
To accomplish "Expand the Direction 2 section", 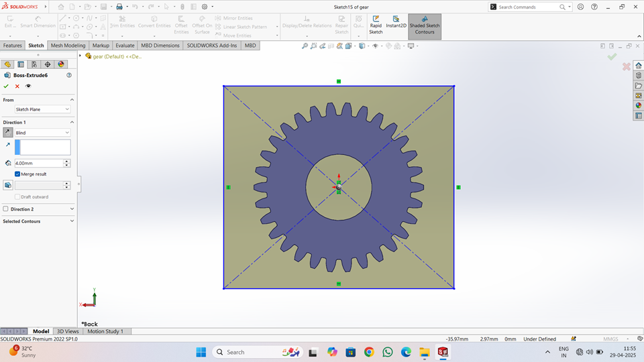I will [x=72, y=209].
